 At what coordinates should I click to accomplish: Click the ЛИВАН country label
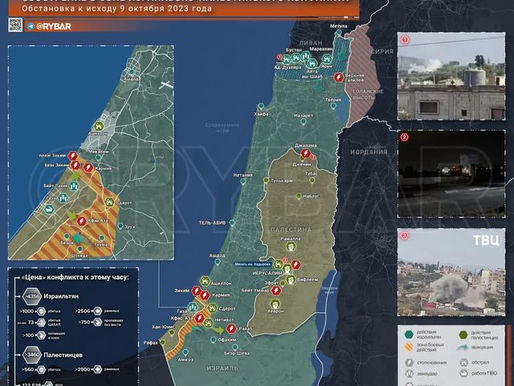click(x=311, y=43)
